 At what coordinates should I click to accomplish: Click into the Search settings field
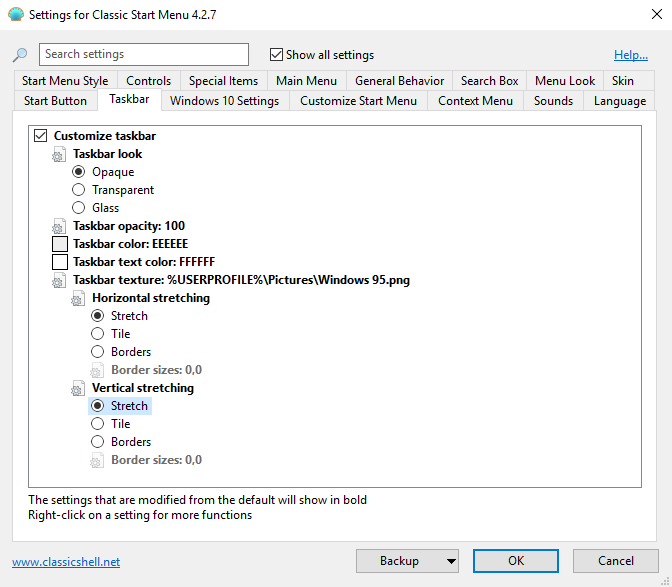[x=143, y=54]
